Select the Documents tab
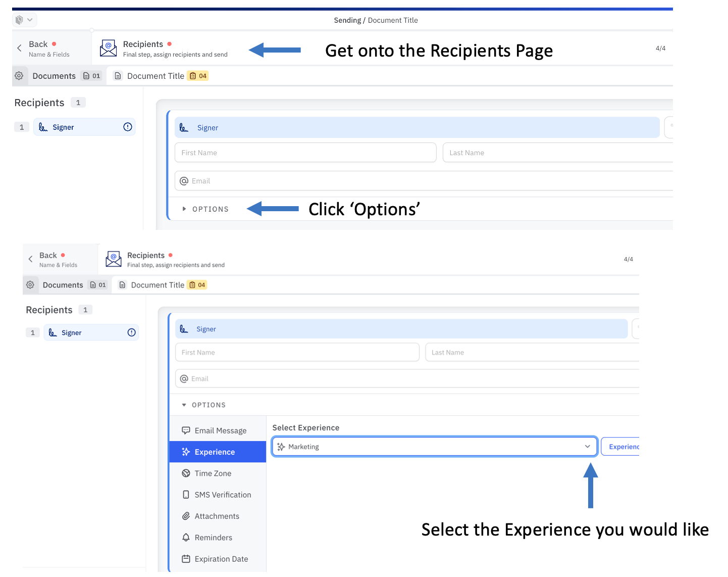 (x=54, y=75)
